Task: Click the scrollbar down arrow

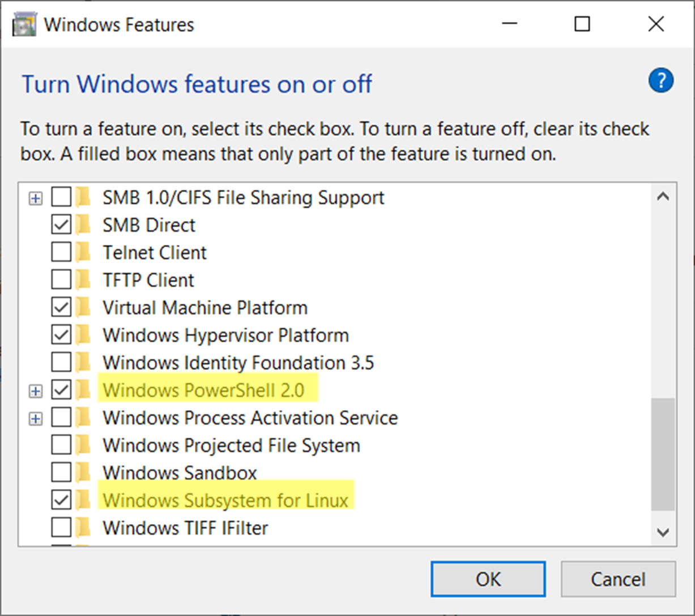Action: coord(663,532)
